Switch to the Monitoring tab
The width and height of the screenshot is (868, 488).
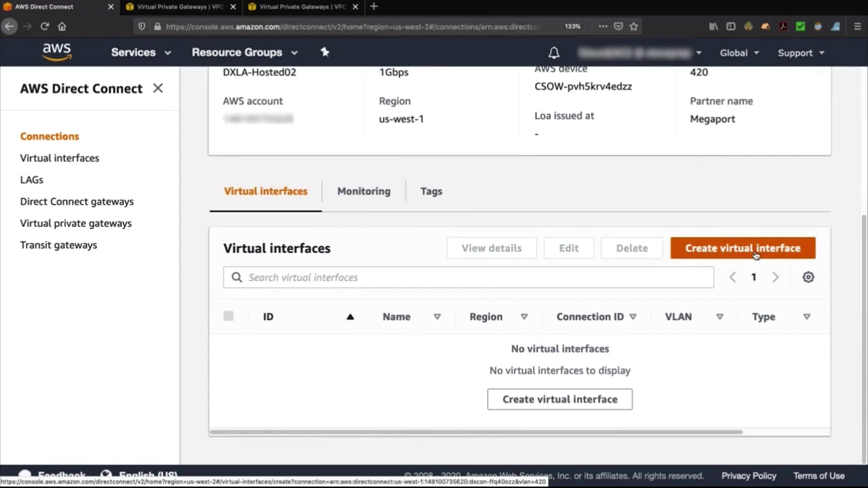click(364, 191)
